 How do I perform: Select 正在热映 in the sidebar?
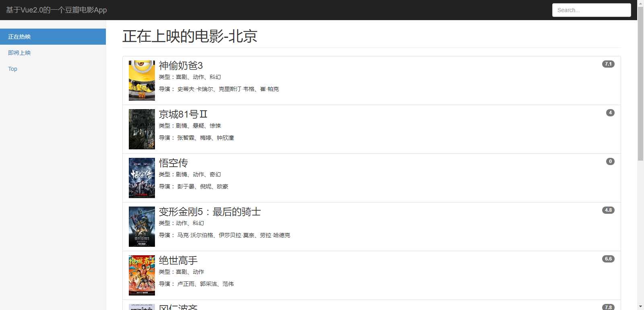[53, 37]
